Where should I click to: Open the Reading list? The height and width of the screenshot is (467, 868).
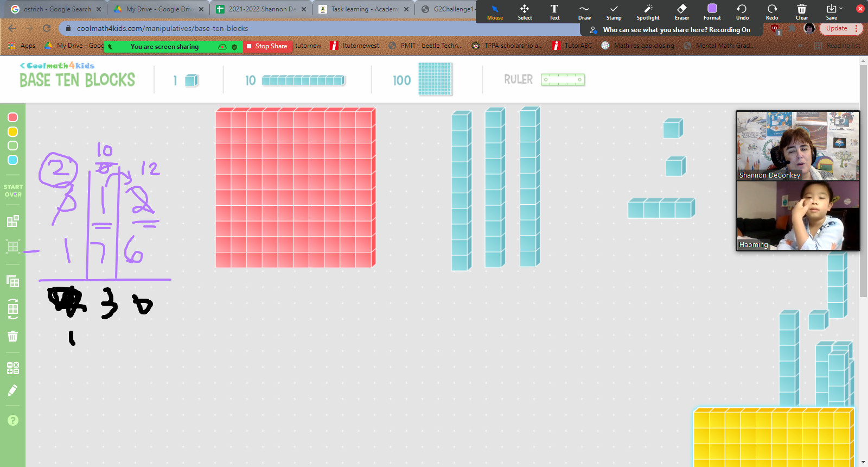[x=838, y=46]
